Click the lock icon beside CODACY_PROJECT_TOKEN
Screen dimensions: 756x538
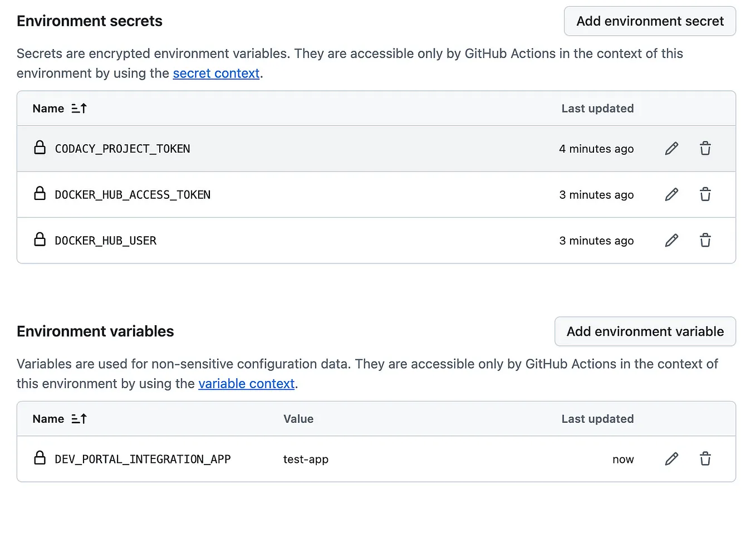40,148
